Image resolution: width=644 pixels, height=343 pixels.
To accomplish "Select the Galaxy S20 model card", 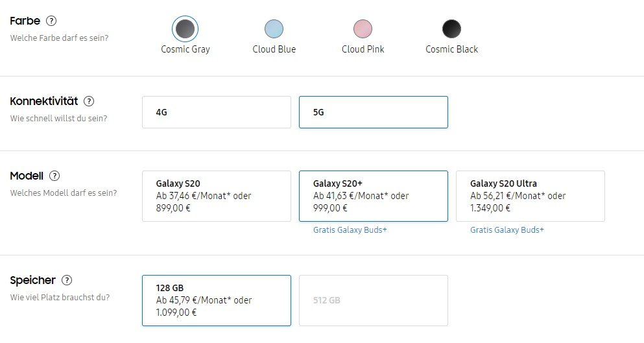I will pos(217,196).
